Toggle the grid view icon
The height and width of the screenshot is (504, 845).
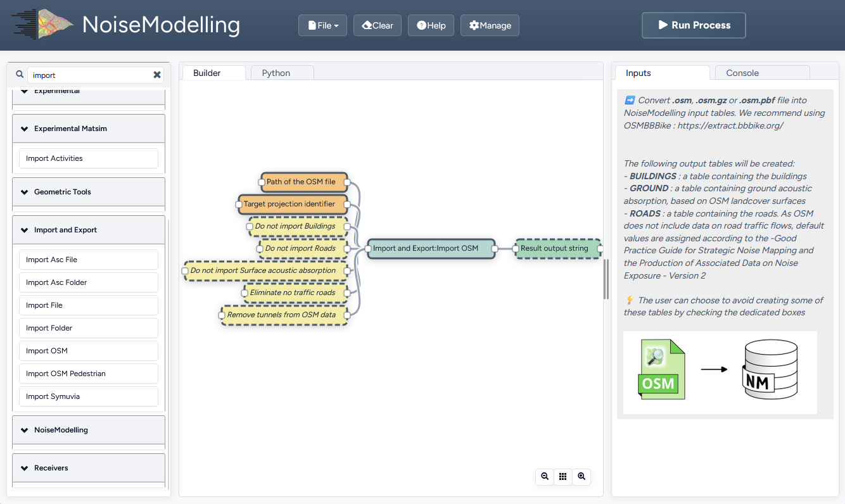tap(563, 477)
